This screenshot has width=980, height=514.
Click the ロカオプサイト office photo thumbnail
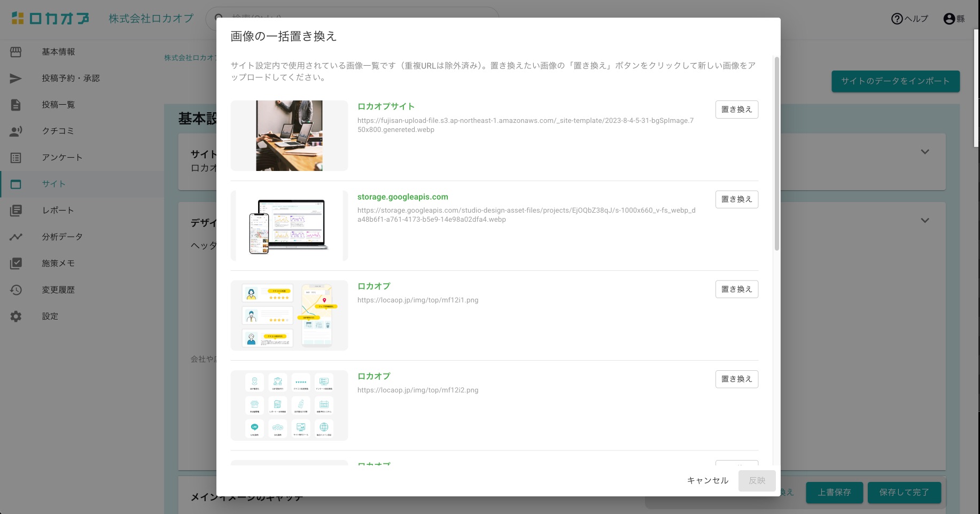(289, 136)
